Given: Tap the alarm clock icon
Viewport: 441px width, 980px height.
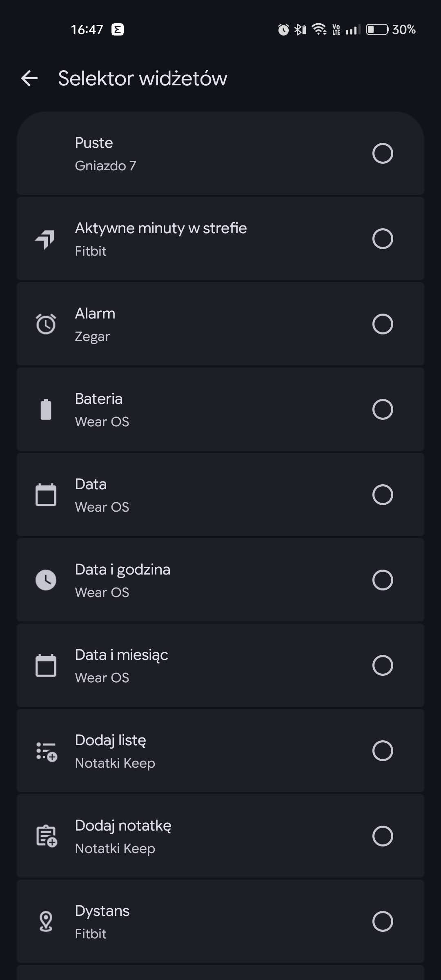Looking at the screenshot, I should pyautogui.click(x=46, y=324).
